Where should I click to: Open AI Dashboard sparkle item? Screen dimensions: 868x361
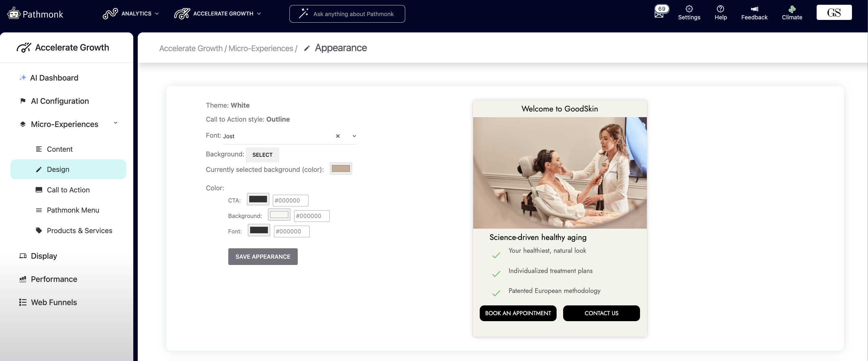pos(54,78)
